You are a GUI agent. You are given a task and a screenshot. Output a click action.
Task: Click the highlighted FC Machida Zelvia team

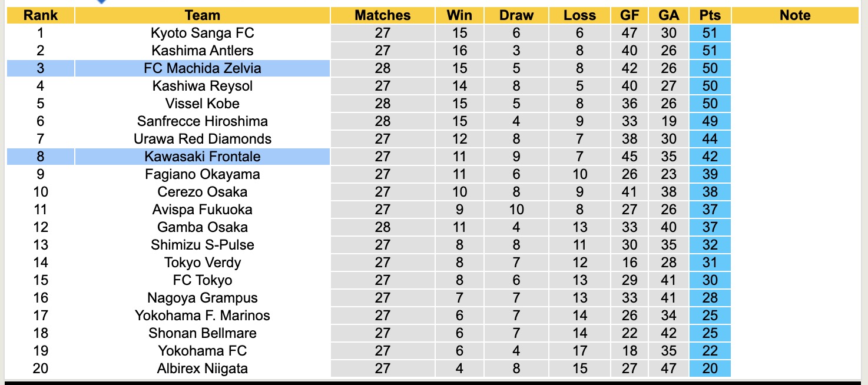[x=202, y=68]
